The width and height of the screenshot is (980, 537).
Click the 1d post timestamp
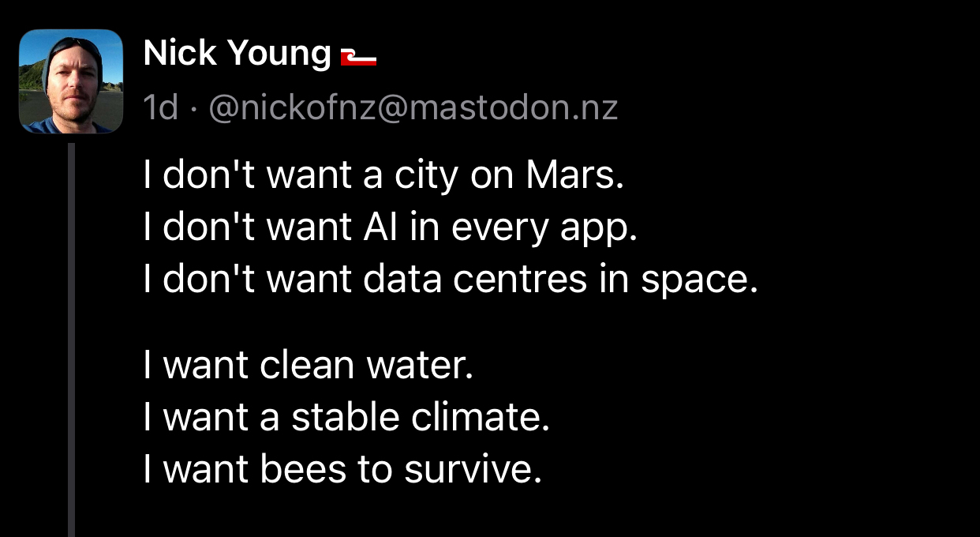(161, 108)
